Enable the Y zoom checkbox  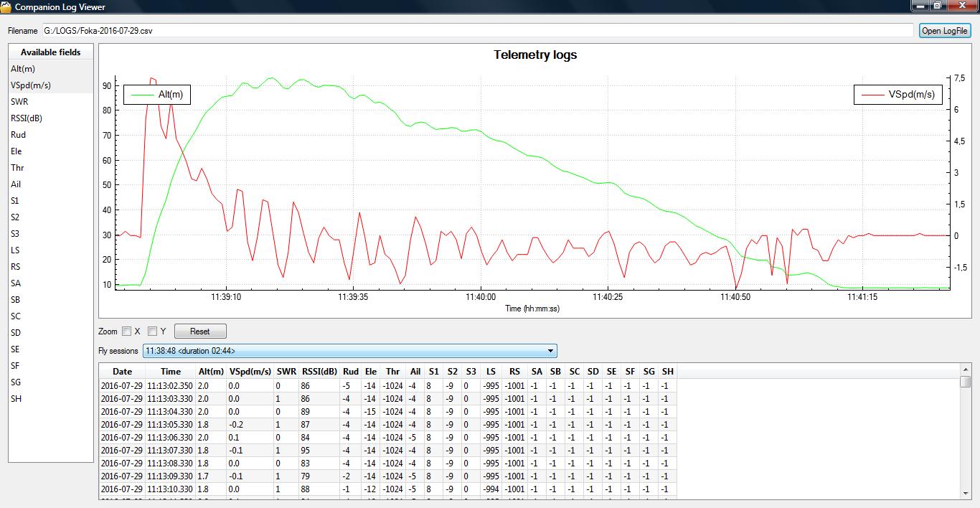coord(153,331)
